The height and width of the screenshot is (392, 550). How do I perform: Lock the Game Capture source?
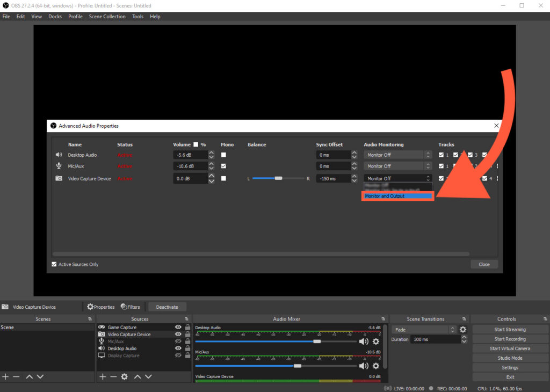(188, 327)
